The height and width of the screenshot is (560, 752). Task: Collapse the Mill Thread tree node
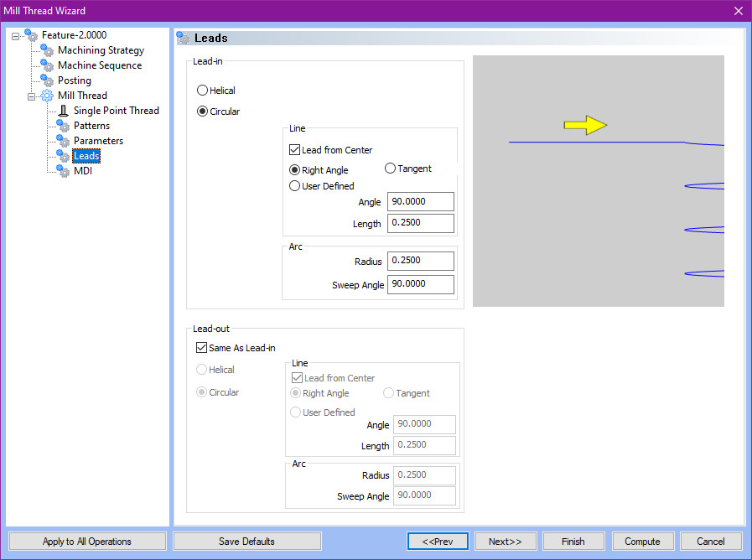coord(31,96)
